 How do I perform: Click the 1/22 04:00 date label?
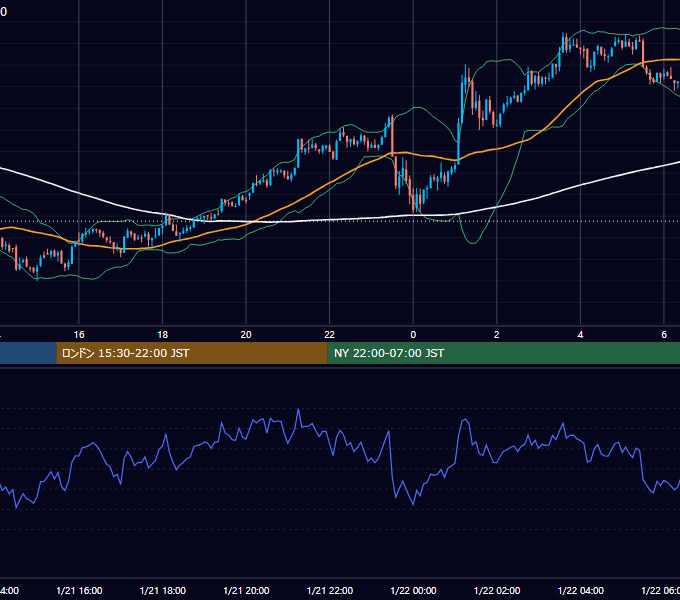581,590
